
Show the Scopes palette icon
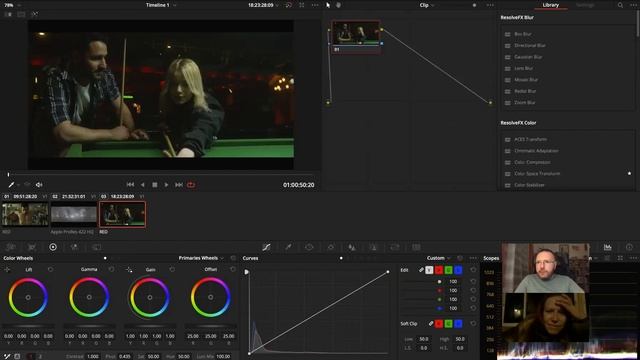[607, 247]
